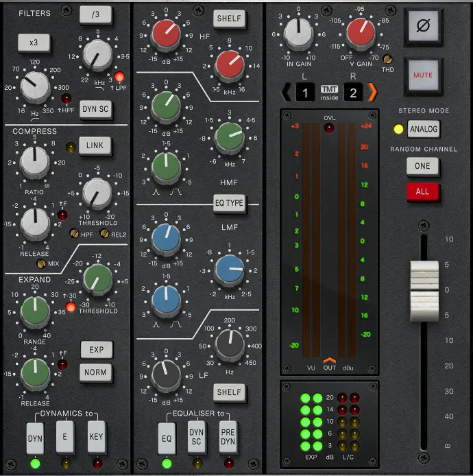Click the compressor THRESHOLD knob
The height and width of the screenshot is (476, 473).
click(x=97, y=193)
